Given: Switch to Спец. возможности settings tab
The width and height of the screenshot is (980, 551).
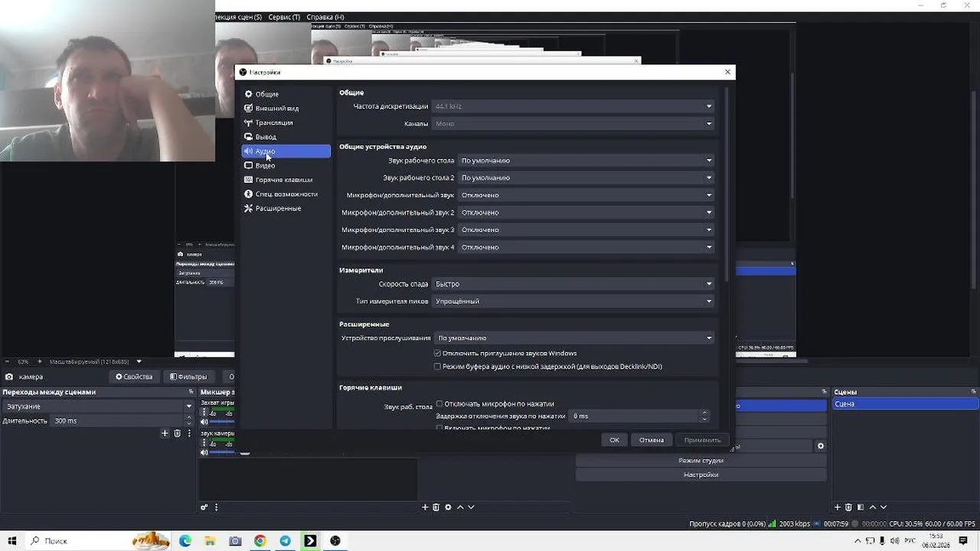Looking at the screenshot, I should [x=286, y=194].
